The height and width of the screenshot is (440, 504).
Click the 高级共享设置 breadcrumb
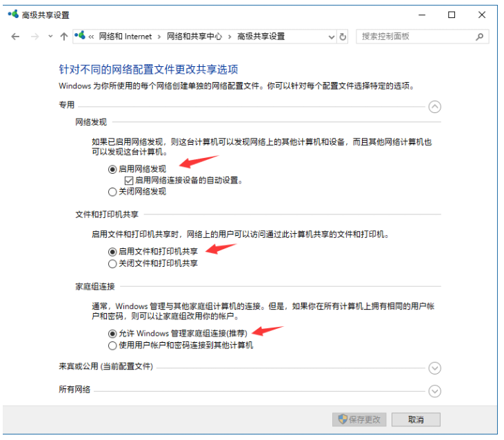point(261,37)
